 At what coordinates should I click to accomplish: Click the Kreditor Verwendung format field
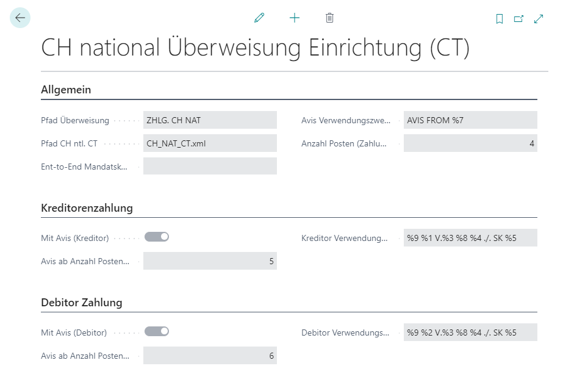(470, 237)
